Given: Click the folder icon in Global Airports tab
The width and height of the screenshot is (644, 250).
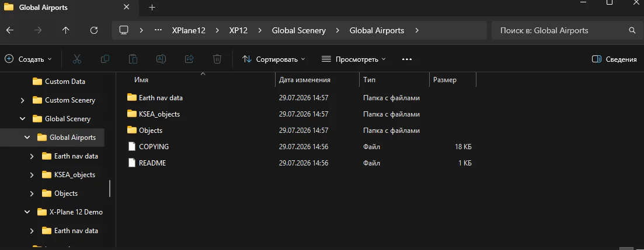Looking at the screenshot, I should tap(8, 8).
